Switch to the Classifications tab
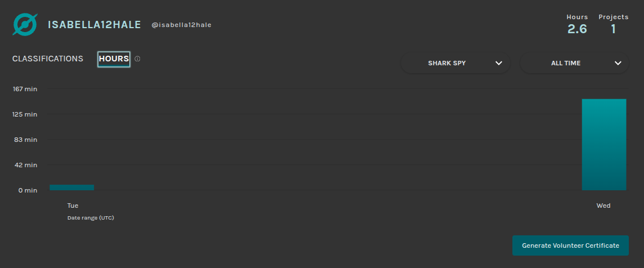 point(48,59)
